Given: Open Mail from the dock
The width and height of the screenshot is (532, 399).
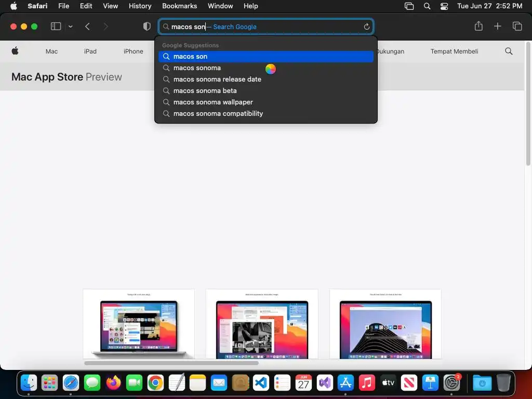Looking at the screenshot, I should pos(219,383).
